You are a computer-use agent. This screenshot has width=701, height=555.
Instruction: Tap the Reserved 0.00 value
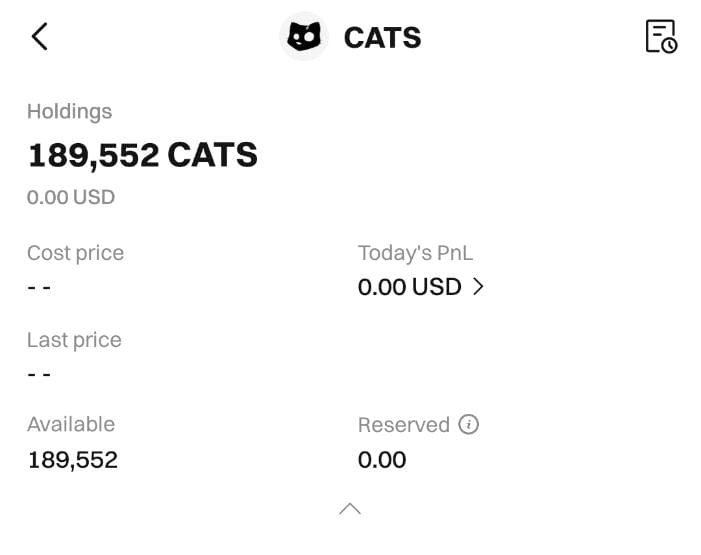pyautogui.click(x=382, y=460)
